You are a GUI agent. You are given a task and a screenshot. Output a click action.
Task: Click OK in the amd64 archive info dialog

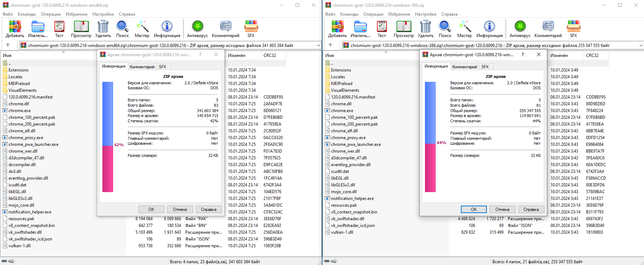[x=151, y=210]
